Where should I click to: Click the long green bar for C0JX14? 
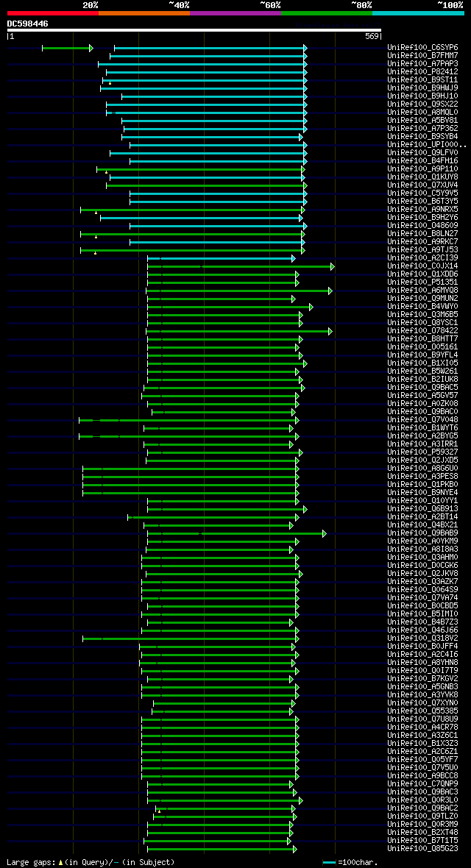[241, 266]
